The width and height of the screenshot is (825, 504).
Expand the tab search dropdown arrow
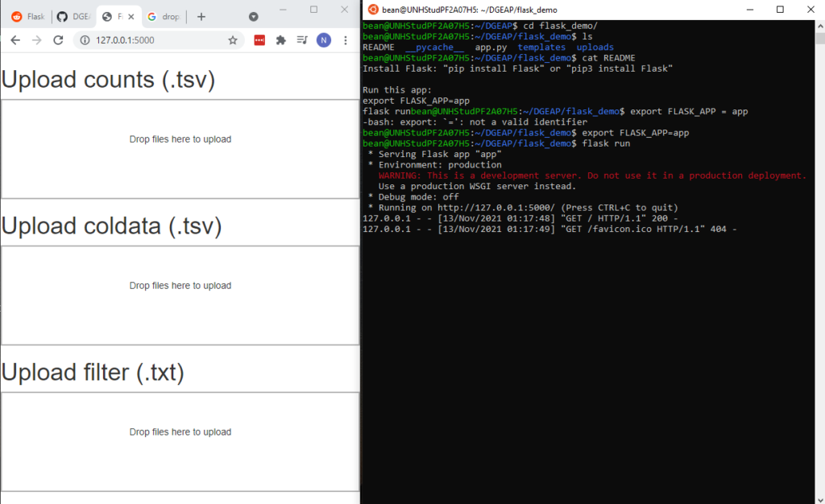click(254, 16)
